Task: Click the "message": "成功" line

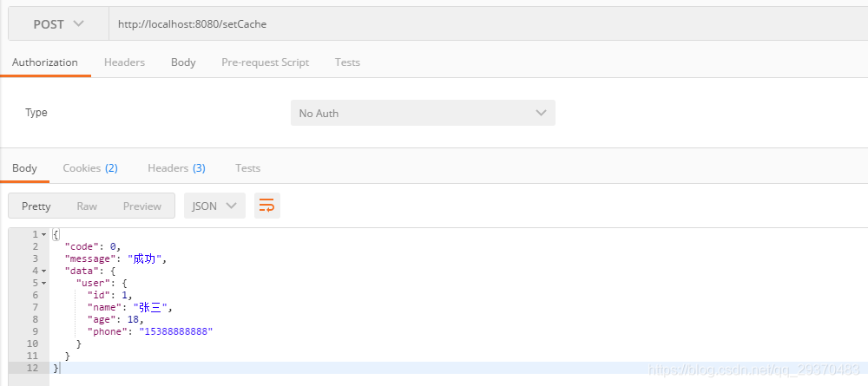Action: coord(115,258)
